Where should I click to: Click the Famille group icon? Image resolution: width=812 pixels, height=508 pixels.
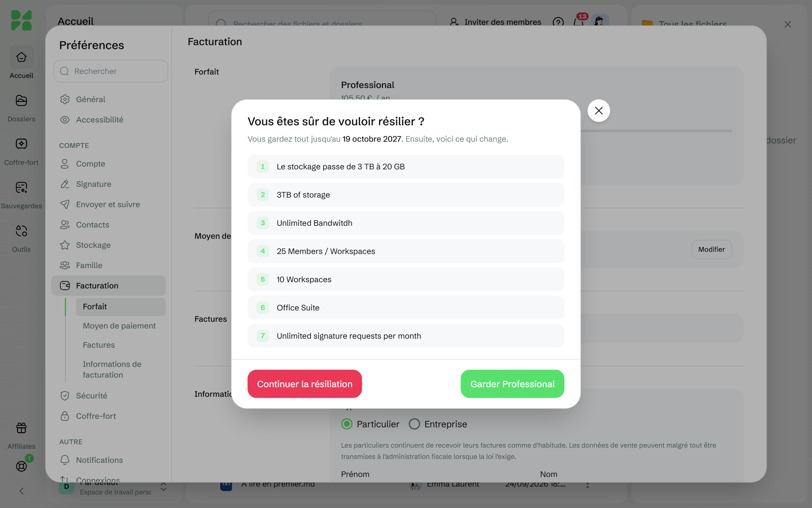(65, 265)
